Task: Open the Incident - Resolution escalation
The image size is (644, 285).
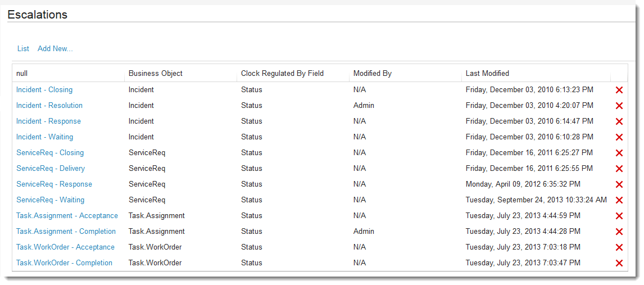Action: [x=49, y=105]
